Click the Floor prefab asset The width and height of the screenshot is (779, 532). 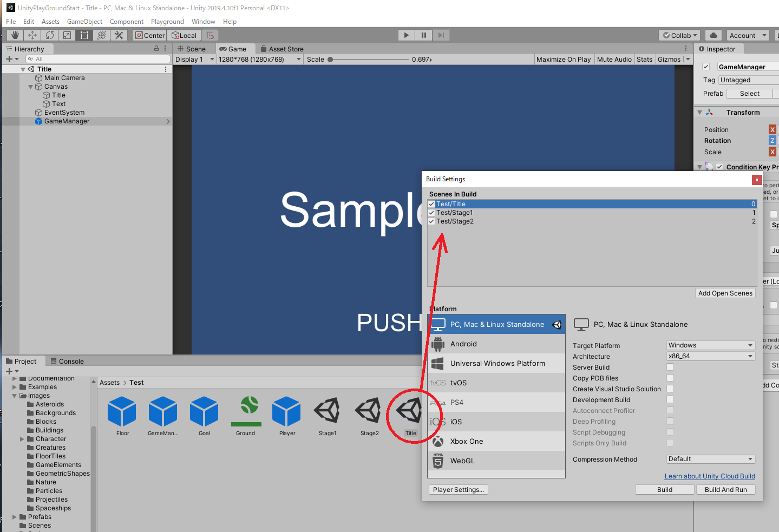[122, 416]
